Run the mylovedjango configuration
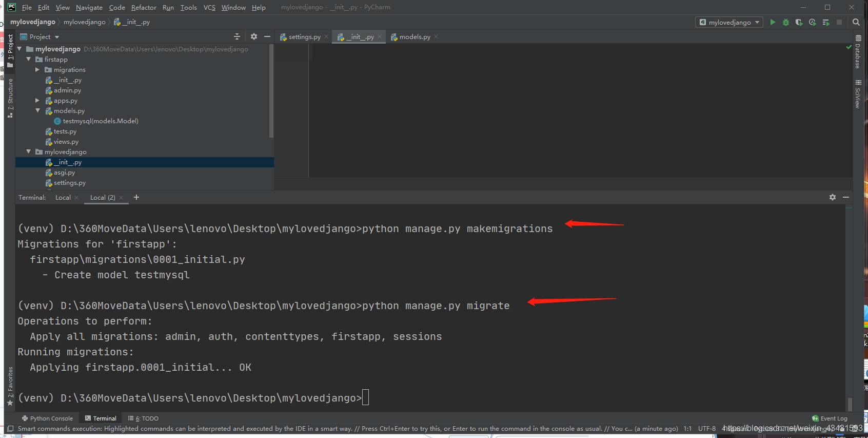The height and width of the screenshot is (438, 868). 773,22
